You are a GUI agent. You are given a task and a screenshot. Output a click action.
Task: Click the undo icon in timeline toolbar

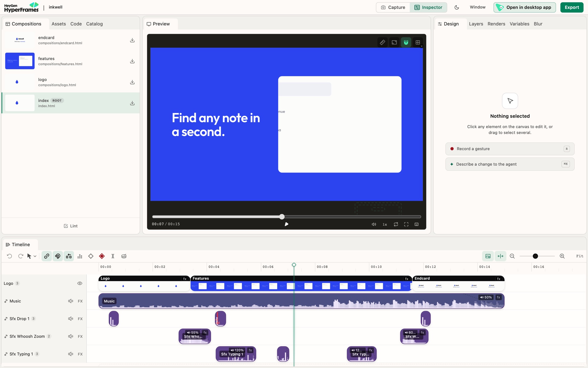[x=9, y=256]
